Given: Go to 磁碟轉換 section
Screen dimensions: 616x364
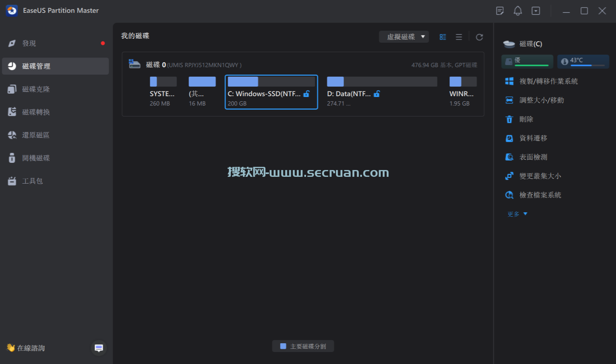Looking at the screenshot, I should pyautogui.click(x=55, y=112).
